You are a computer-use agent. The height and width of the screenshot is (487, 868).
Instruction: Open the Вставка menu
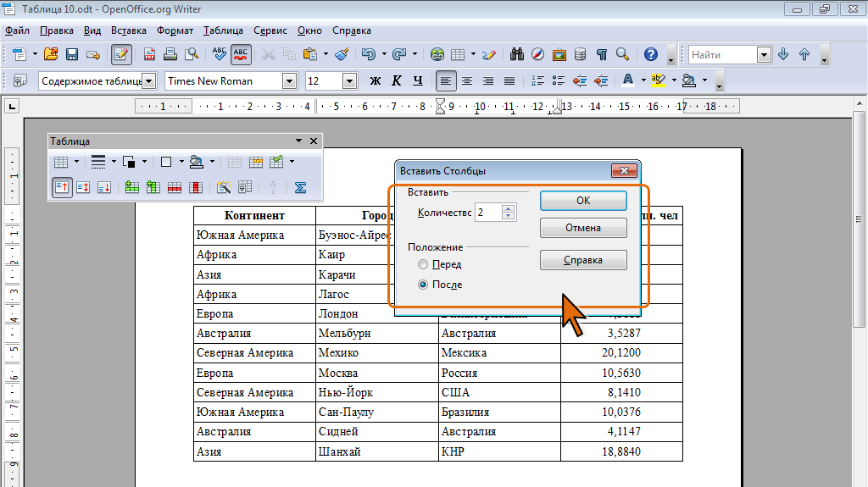coord(129,30)
